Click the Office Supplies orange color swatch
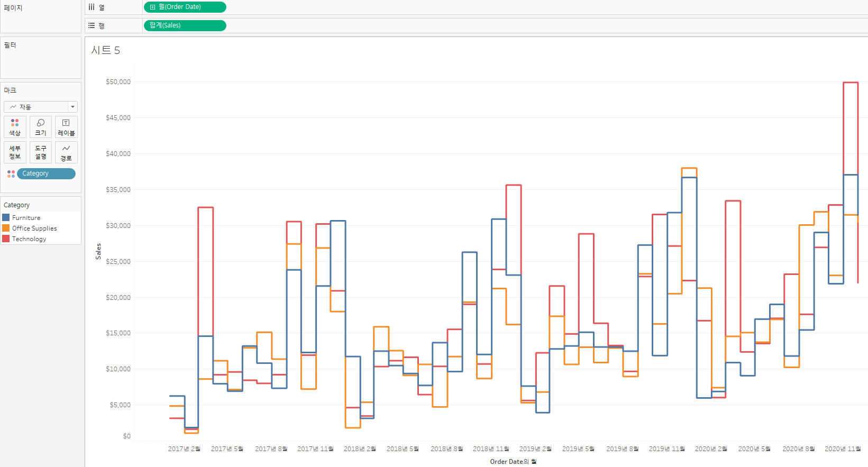This screenshot has width=868, height=467. click(x=6, y=228)
